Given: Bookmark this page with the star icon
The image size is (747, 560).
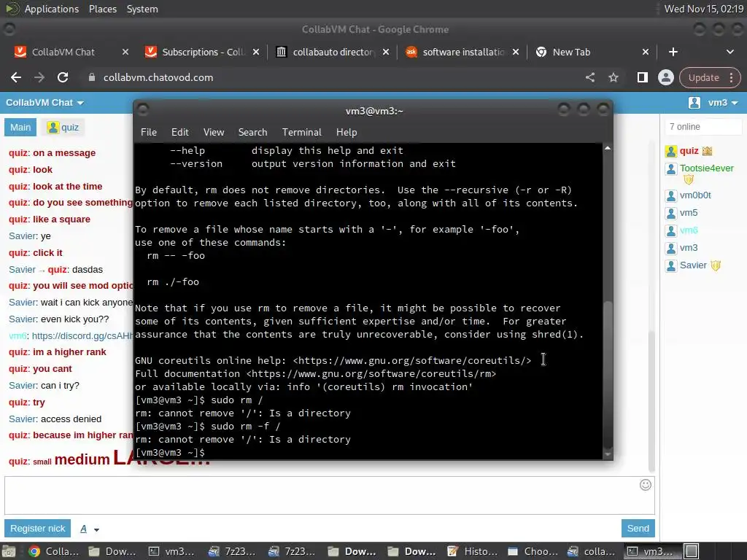Looking at the screenshot, I should pyautogui.click(x=613, y=77).
